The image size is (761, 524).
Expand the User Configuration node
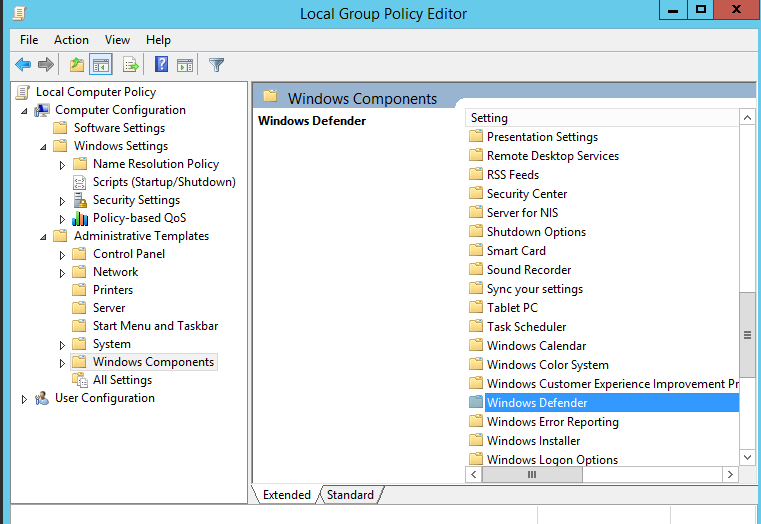24,399
